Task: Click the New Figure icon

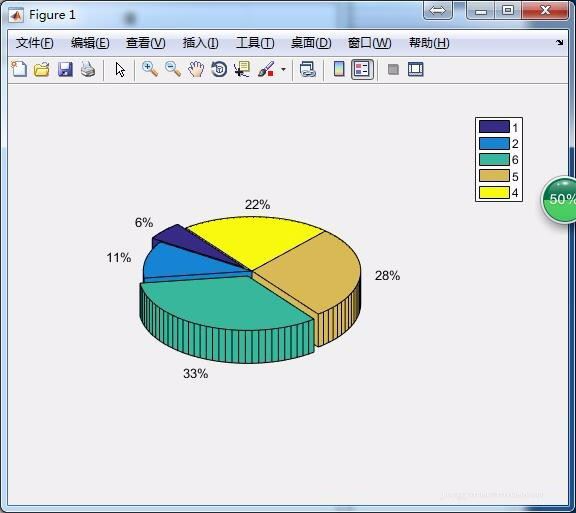Action: [x=19, y=69]
